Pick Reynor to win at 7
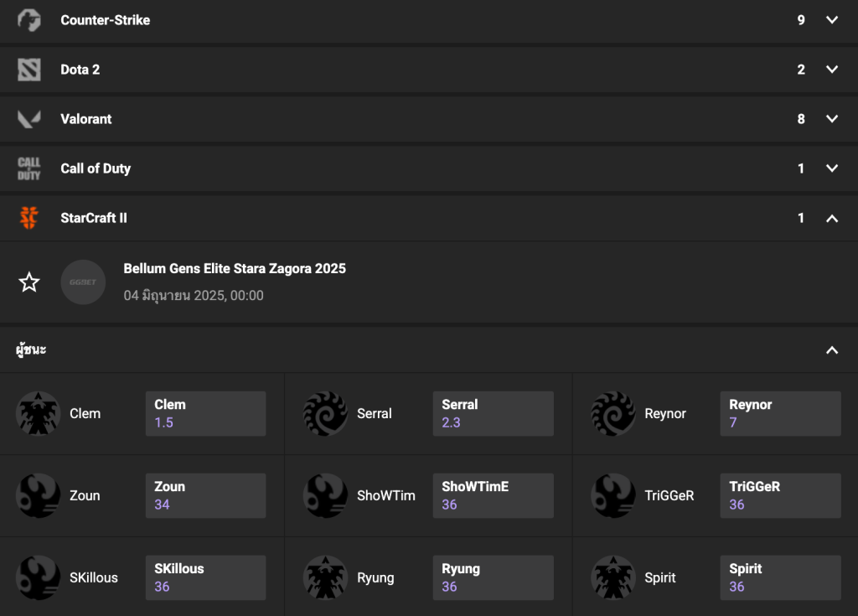 (780, 413)
